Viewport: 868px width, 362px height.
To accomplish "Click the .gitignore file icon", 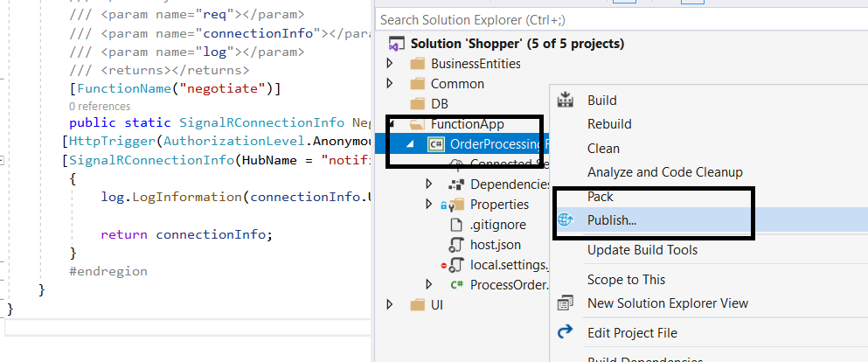I will click(x=455, y=225).
